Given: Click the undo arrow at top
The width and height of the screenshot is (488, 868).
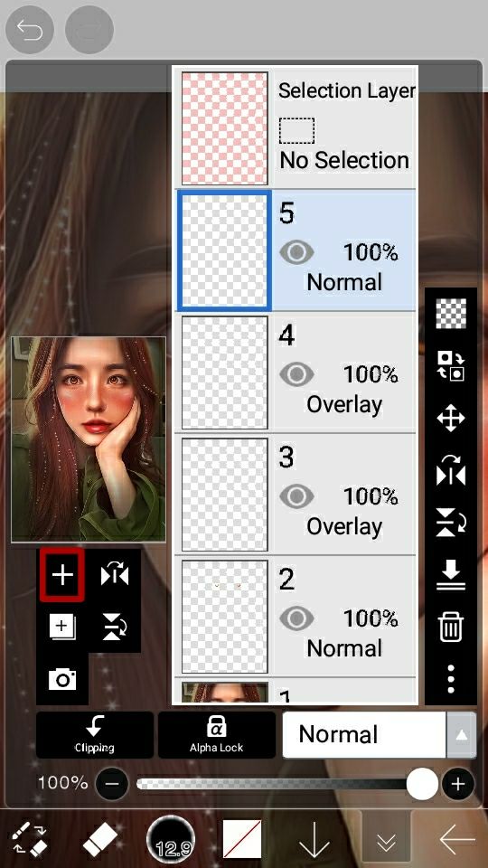Looking at the screenshot, I should (x=29, y=29).
